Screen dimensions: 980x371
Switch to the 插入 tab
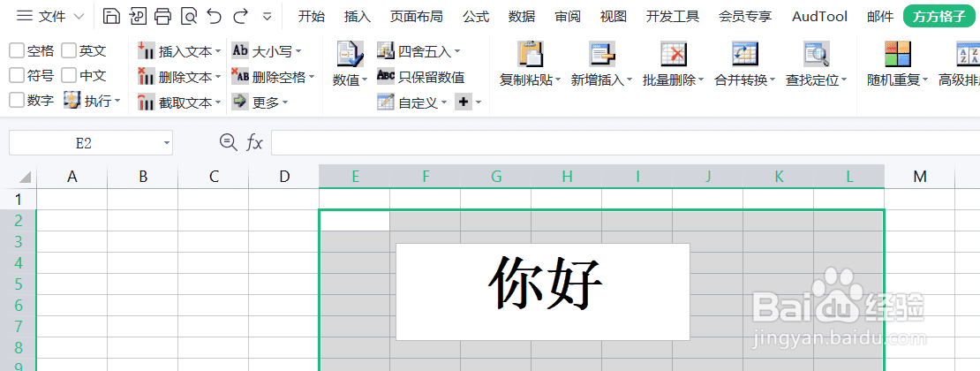(x=358, y=17)
